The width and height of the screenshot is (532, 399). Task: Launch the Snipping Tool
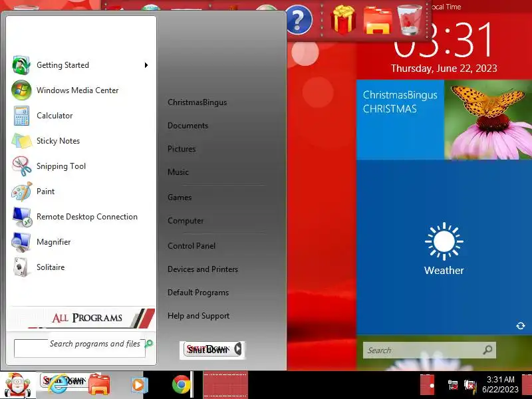click(80, 166)
